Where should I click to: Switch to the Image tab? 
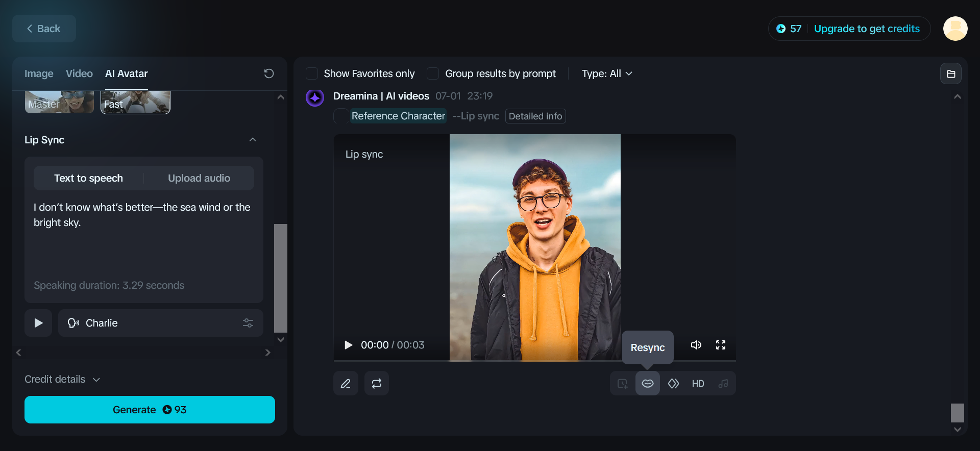[39, 73]
